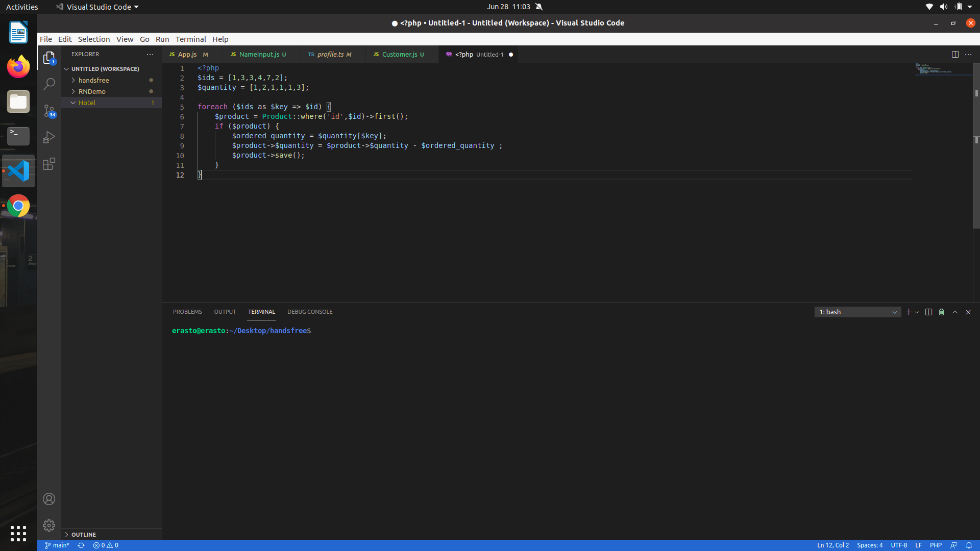Click the main* git branch indicator
Screen dimensions: 980x551
point(57,545)
